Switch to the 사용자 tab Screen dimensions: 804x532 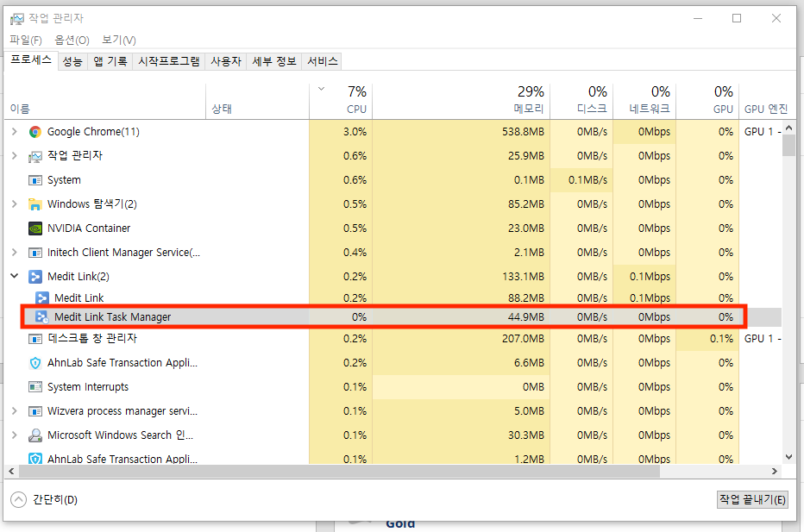point(226,61)
